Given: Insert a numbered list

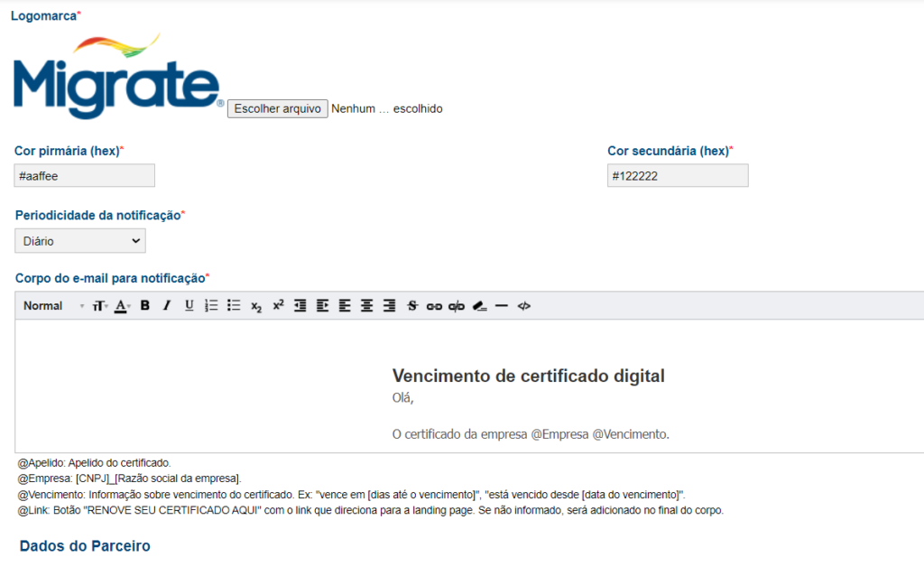Looking at the screenshot, I should (211, 305).
